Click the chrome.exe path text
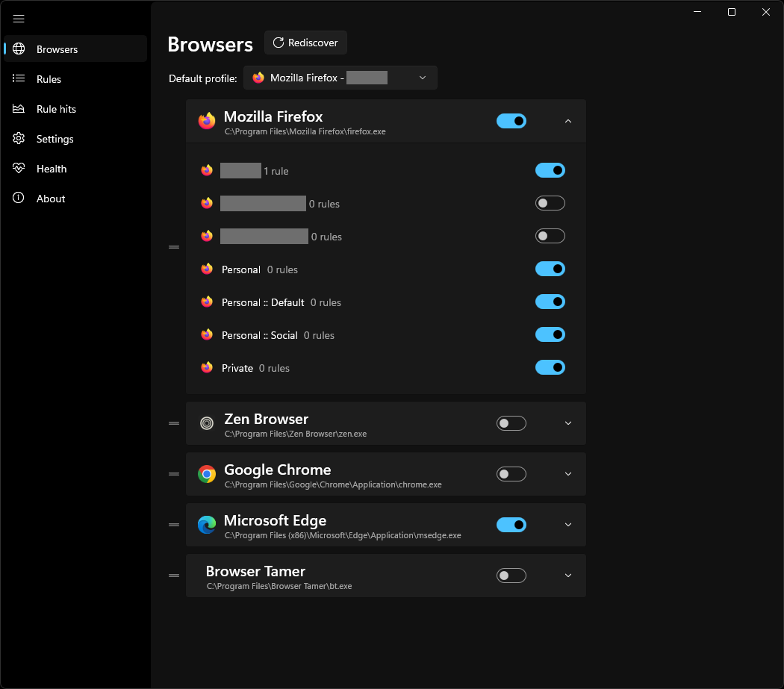 (x=333, y=484)
